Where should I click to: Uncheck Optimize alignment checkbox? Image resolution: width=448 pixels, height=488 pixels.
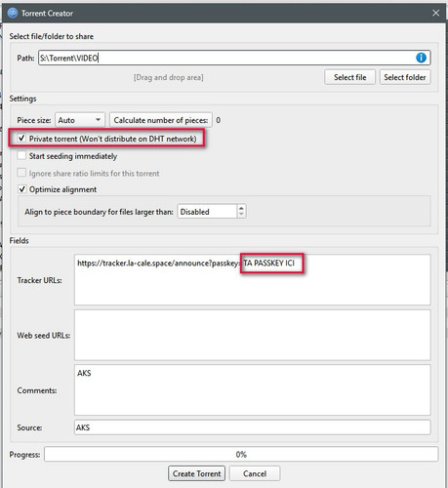pyautogui.click(x=21, y=189)
